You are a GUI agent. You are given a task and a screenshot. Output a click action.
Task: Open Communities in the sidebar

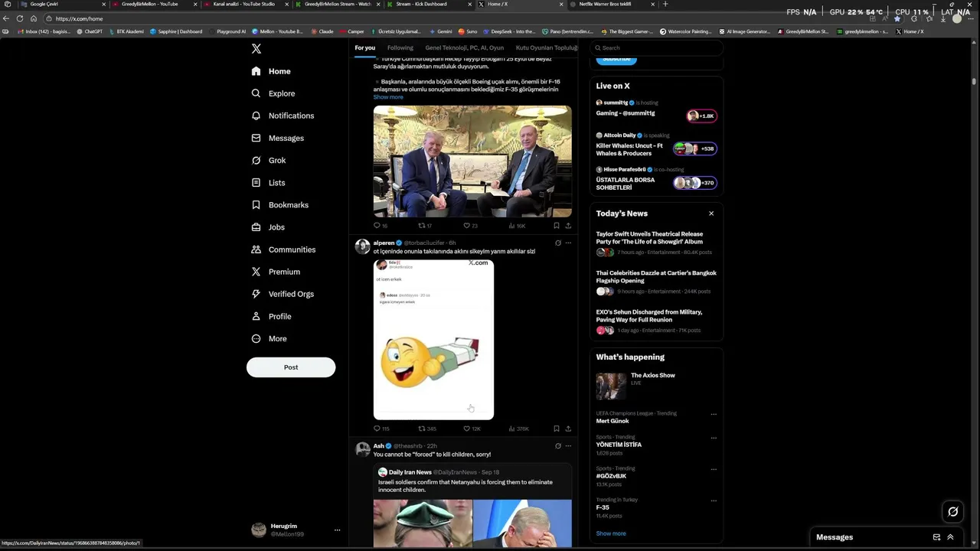[283, 249]
